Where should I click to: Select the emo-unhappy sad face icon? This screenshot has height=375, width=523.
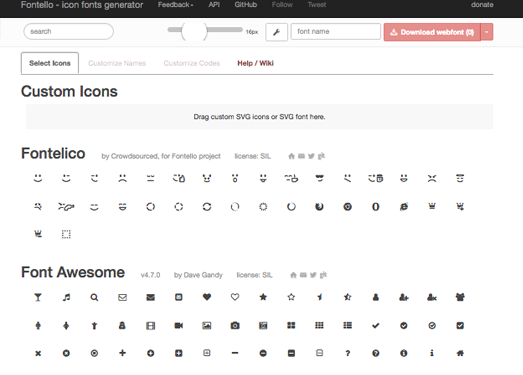(122, 178)
